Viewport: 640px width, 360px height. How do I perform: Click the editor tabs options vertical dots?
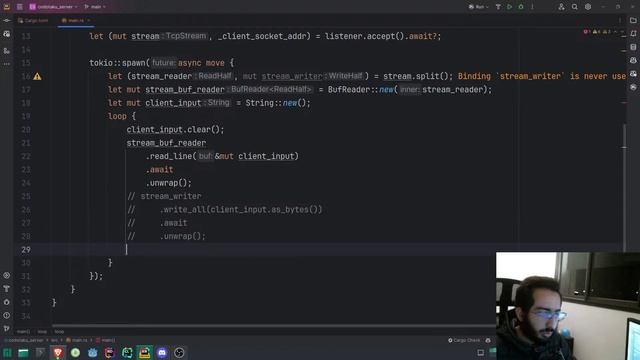click(620, 20)
